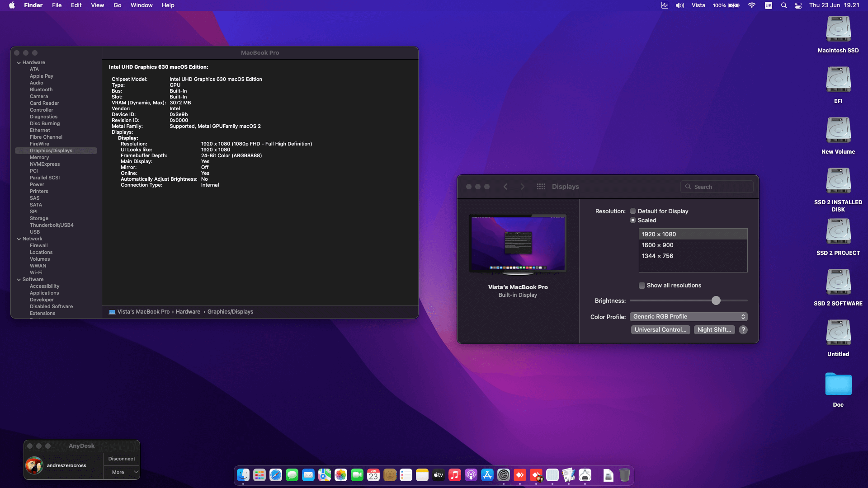The height and width of the screenshot is (488, 868).
Task: Open Notes app in the Dock
Action: click(x=422, y=475)
